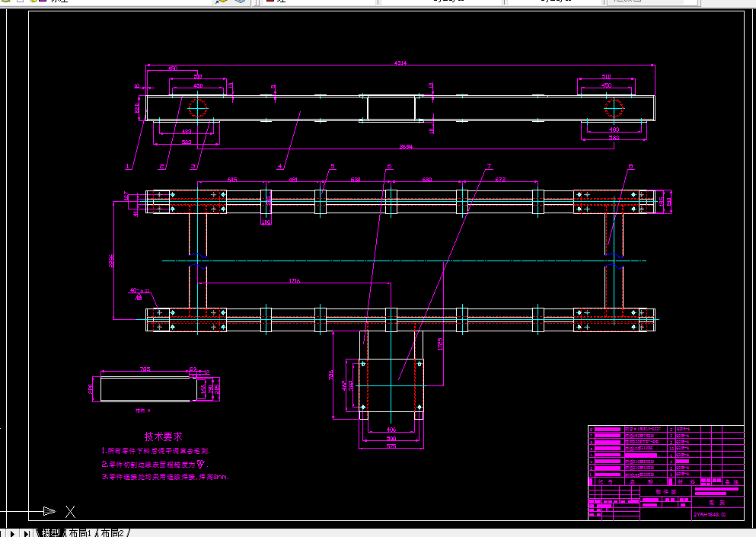This screenshot has width=756, height=537.
Task: Select the 代号 column header
Action: point(605,481)
